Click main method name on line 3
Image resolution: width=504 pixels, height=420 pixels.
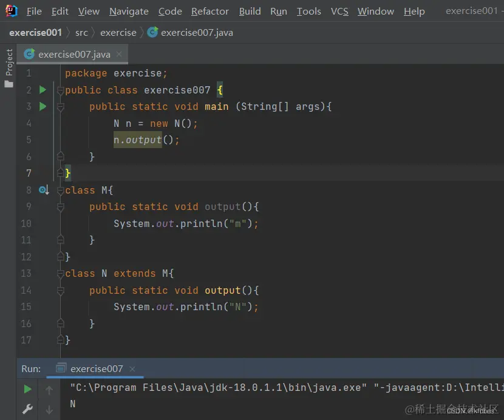pyautogui.click(x=217, y=106)
